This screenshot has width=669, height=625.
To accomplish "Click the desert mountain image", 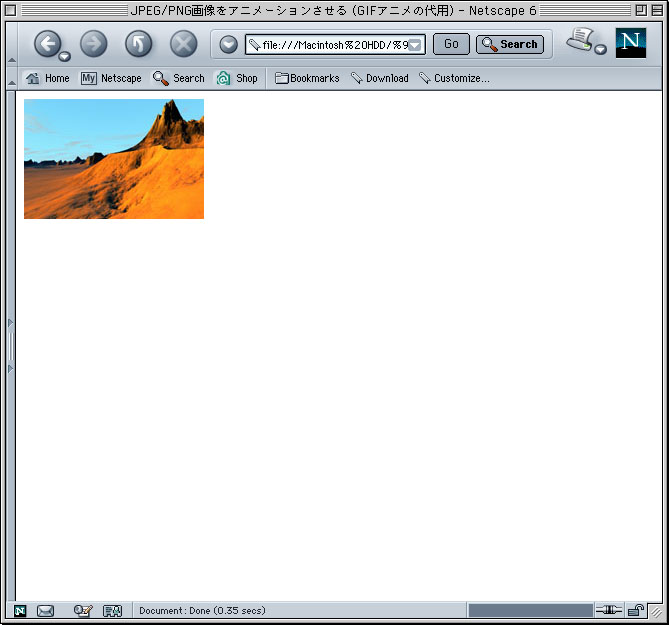I will 114,159.
